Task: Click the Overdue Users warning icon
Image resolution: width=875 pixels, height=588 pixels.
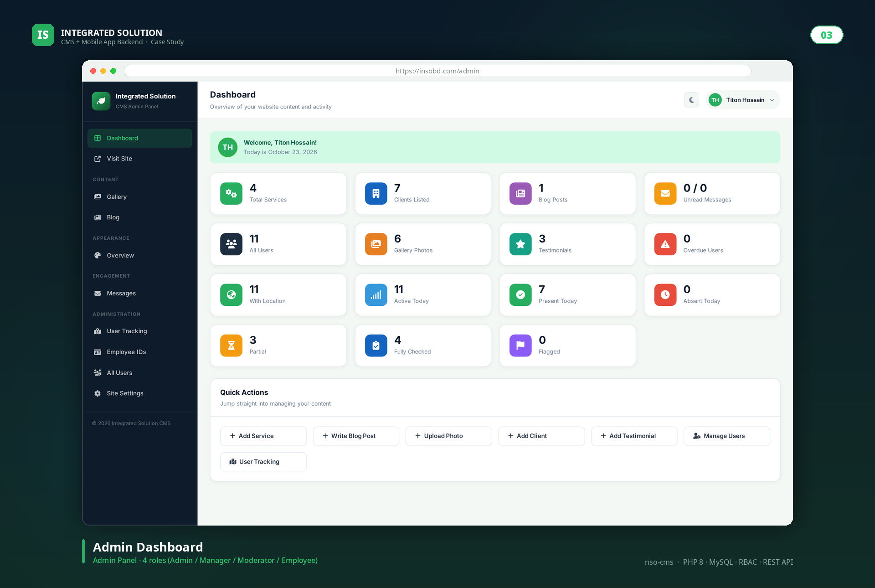Action: pyautogui.click(x=665, y=244)
